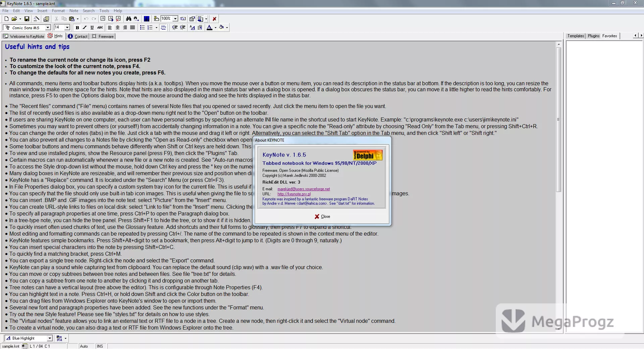Toggle Align left
Screen dimensions: 644x349
(110, 27)
